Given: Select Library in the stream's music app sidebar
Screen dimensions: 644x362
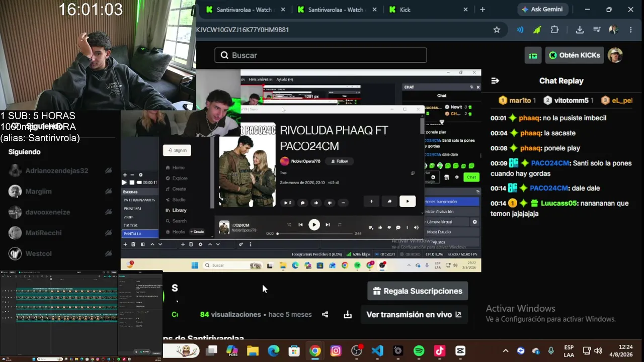Looking at the screenshot, I should (x=176, y=210).
